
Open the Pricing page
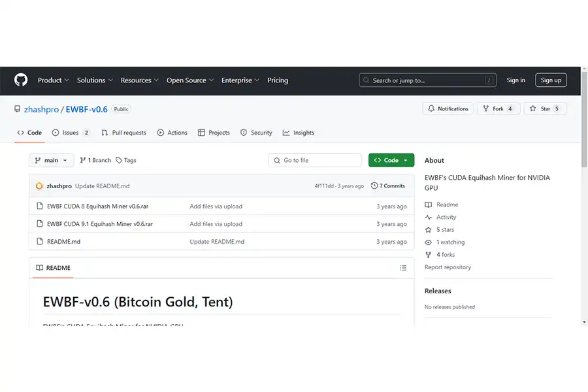coord(278,80)
